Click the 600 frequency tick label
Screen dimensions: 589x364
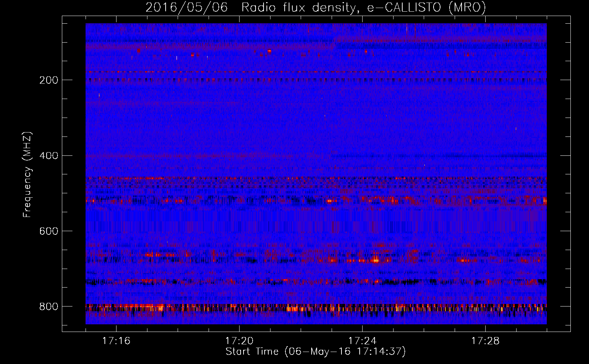[49, 231]
